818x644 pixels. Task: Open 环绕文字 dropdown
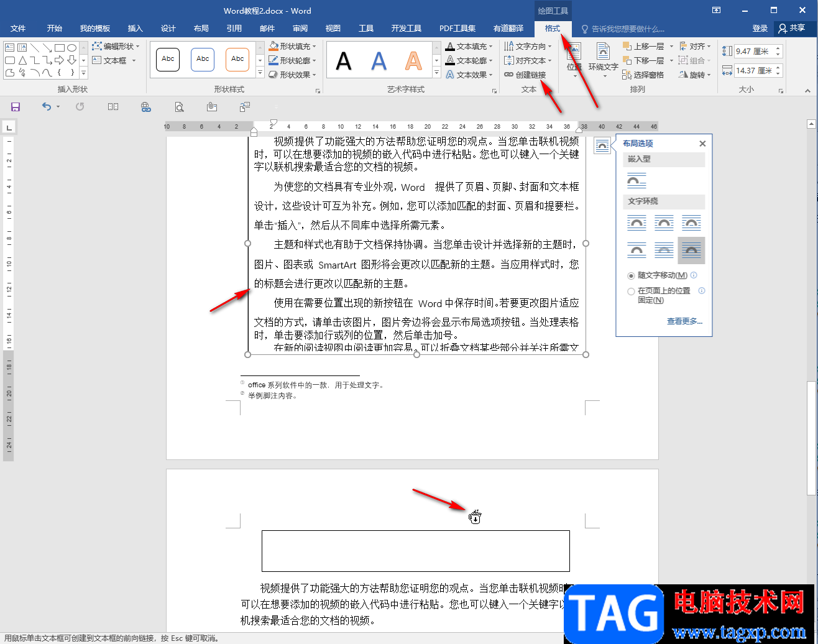point(603,59)
